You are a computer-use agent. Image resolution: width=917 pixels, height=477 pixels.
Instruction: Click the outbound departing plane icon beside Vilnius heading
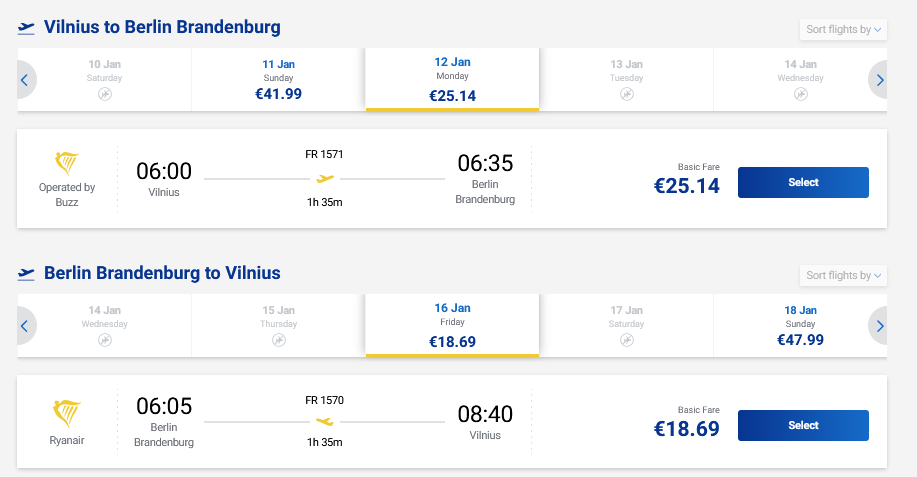26,28
